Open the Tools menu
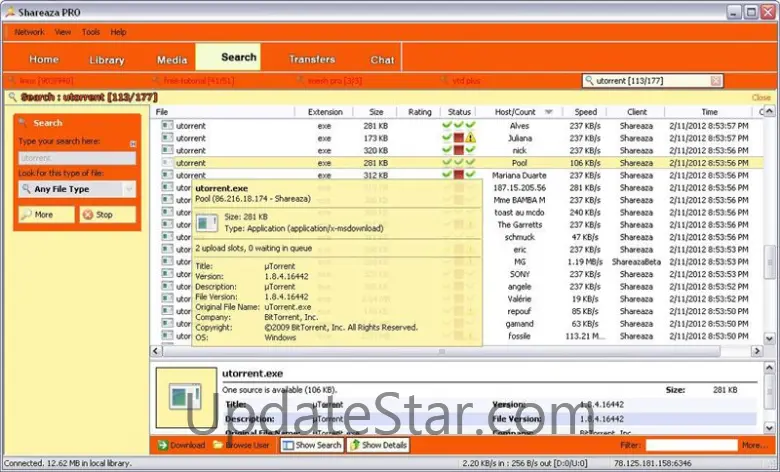The height and width of the screenshot is (472, 780). point(91,32)
